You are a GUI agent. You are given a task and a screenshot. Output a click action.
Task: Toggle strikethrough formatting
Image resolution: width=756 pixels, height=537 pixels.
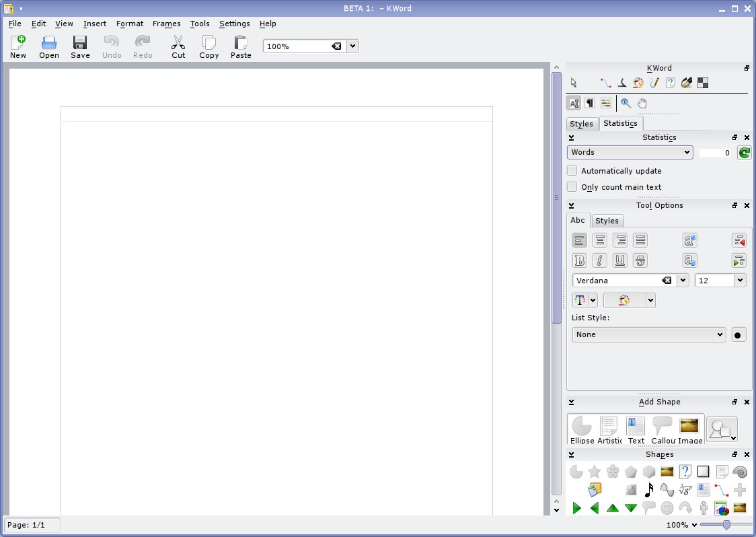(640, 260)
